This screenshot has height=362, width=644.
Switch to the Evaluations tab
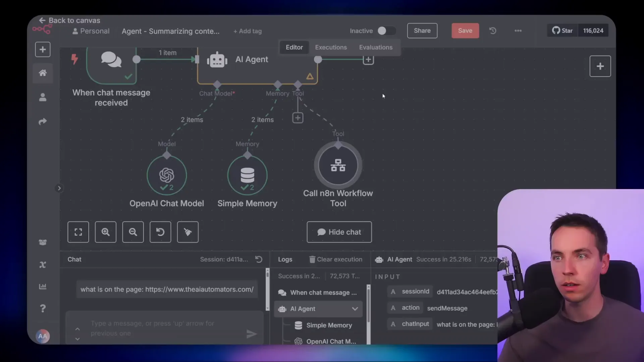(x=376, y=47)
